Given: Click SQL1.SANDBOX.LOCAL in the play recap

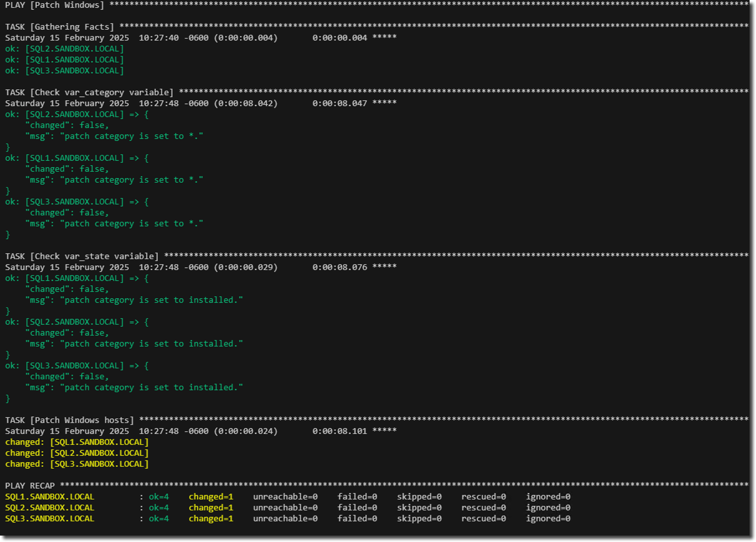Looking at the screenshot, I should click(x=50, y=497).
